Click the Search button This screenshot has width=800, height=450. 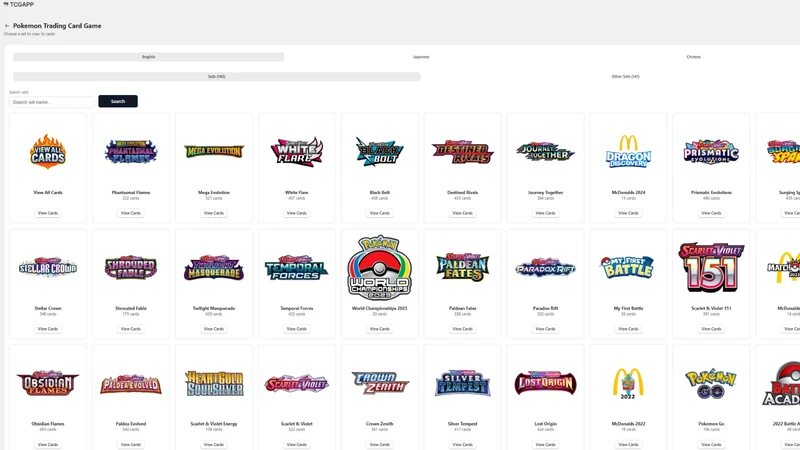click(x=118, y=102)
